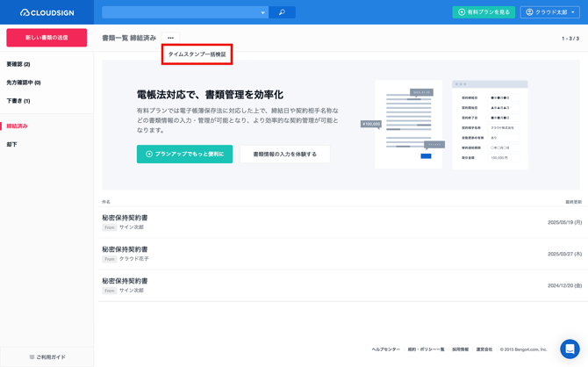
Task: Open 秘密保持契約書 dated 2025/05/19
Action: click(x=125, y=218)
